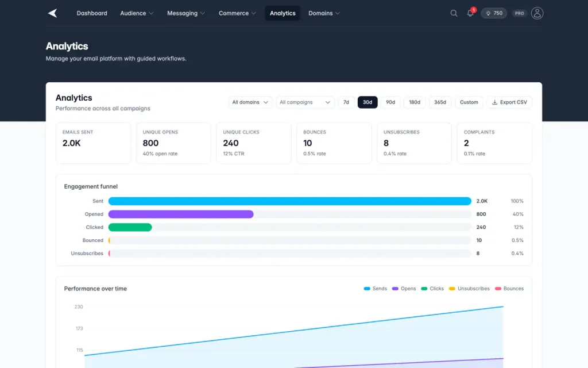Choose the Custom date range

click(469, 102)
